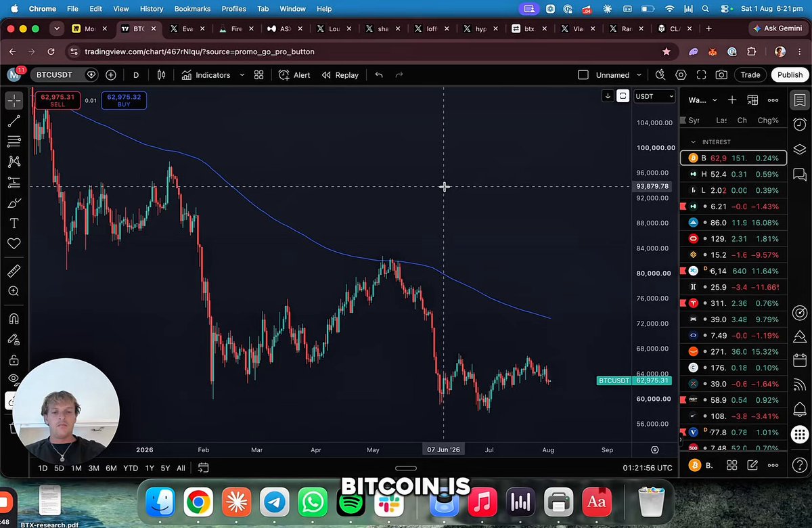Viewport: 812px width, 528px height.
Task: Enter fullscreen mode on the chart
Action: 701,75
